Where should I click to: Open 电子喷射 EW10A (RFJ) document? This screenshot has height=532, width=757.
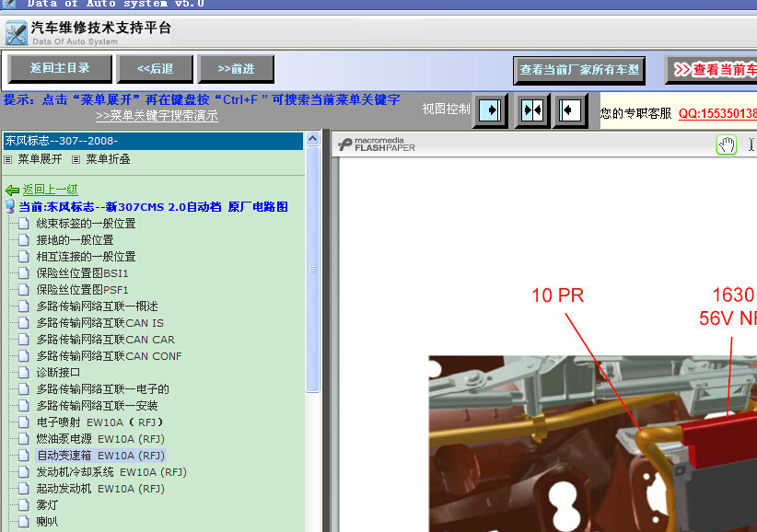pyautogui.click(x=100, y=422)
